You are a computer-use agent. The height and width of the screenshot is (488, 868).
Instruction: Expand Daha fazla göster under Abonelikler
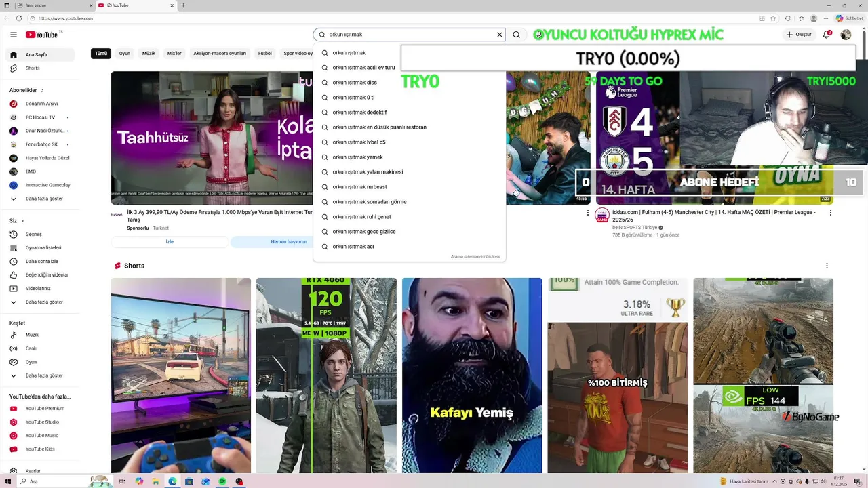[41, 199]
